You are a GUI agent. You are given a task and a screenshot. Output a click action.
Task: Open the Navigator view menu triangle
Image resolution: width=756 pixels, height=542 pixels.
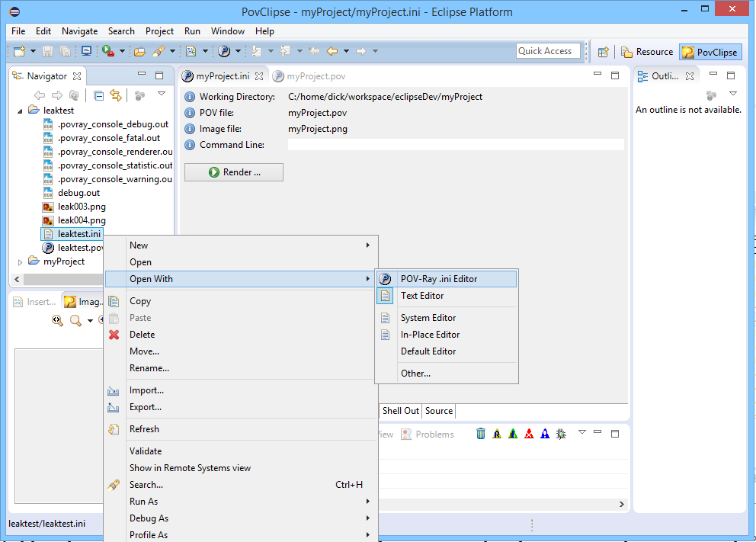point(162,94)
